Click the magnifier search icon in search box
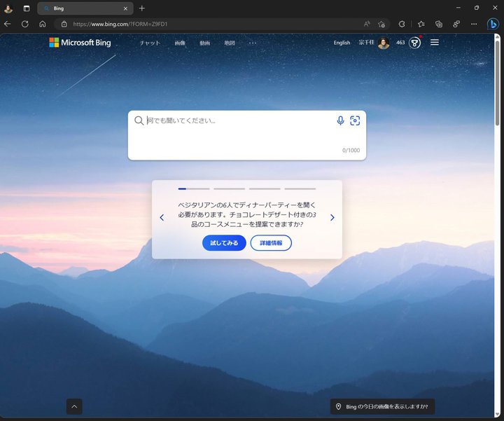 139,120
